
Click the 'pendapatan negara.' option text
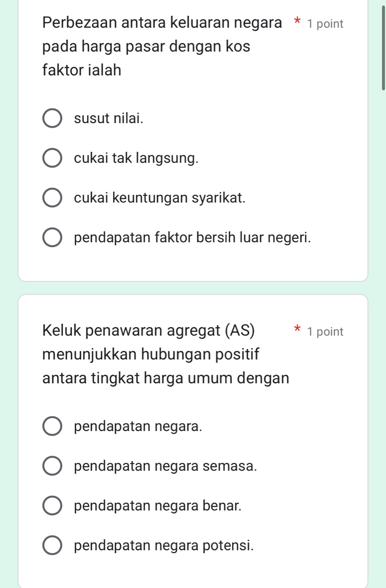[x=138, y=426]
